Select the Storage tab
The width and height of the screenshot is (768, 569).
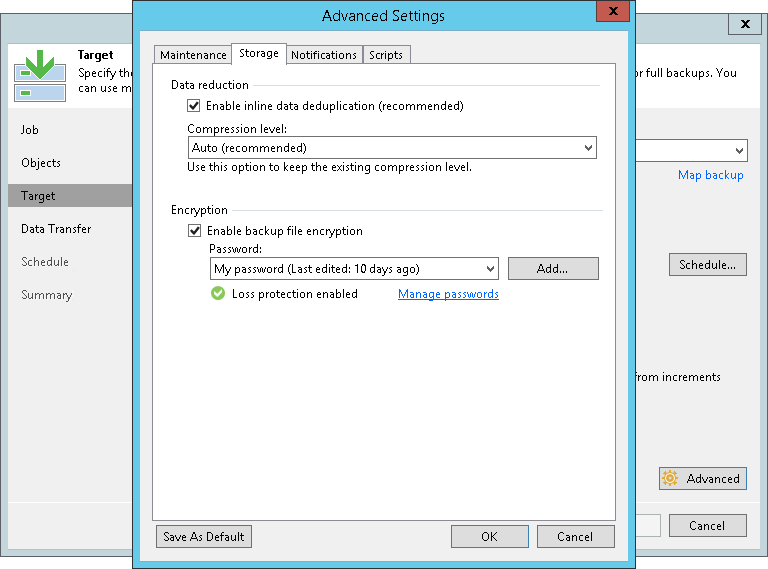tap(259, 53)
